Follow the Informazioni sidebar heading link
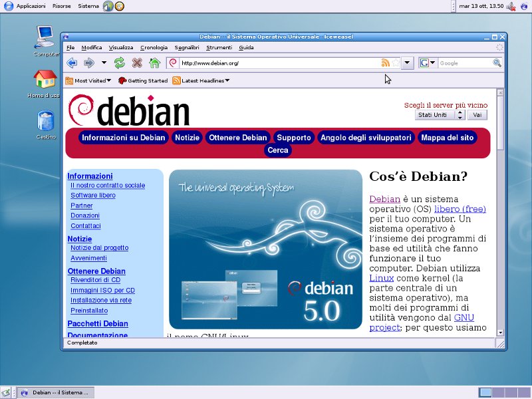 coord(90,176)
